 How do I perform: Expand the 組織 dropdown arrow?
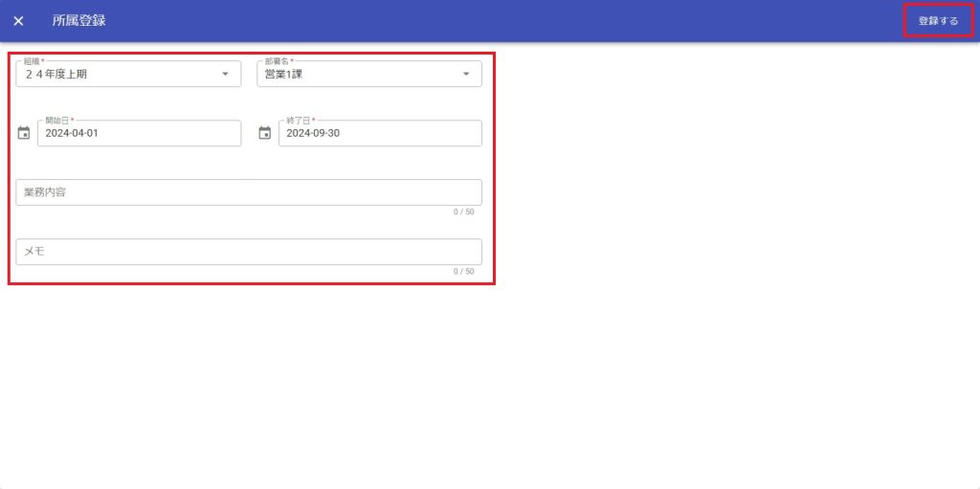coord(225,74)
